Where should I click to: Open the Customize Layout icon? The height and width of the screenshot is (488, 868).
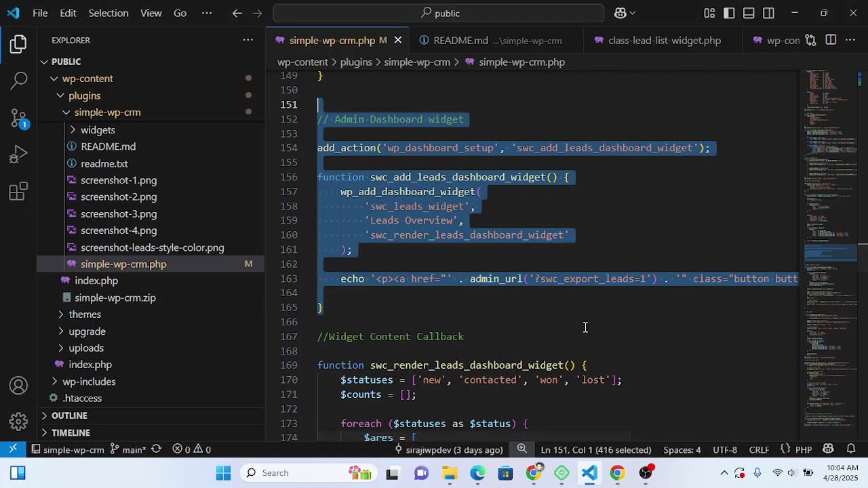(709, 13)
